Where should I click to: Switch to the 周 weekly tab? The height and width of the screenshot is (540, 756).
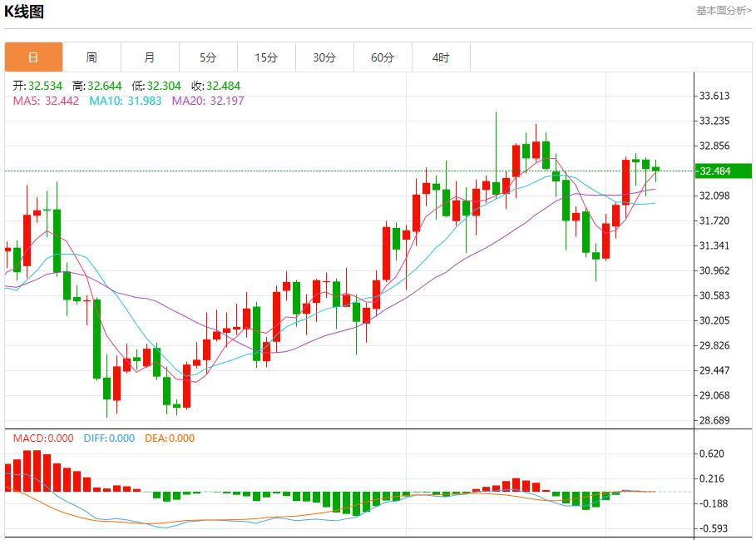(91, 57)
